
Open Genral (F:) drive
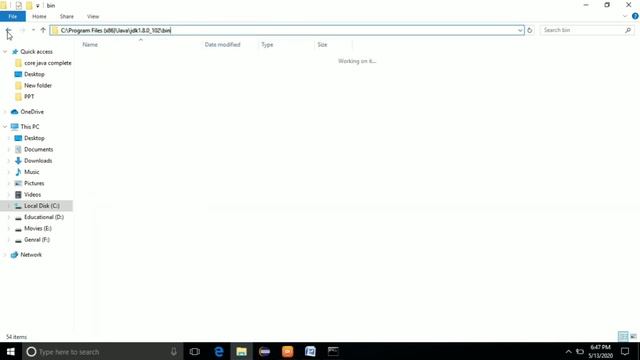click(x=37, y=240)
